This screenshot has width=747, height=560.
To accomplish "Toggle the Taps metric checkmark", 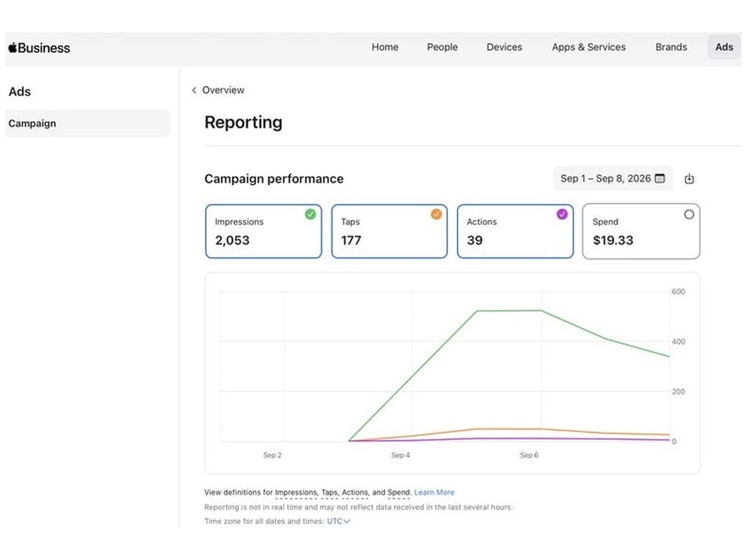I will [436, 214].
